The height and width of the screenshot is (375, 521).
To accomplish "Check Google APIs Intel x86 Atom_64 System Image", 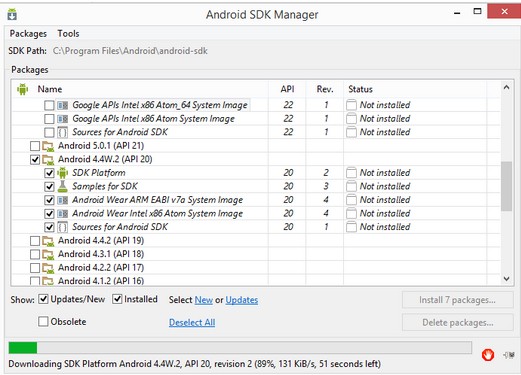I will pyautogui.click(x=49, y=105).
